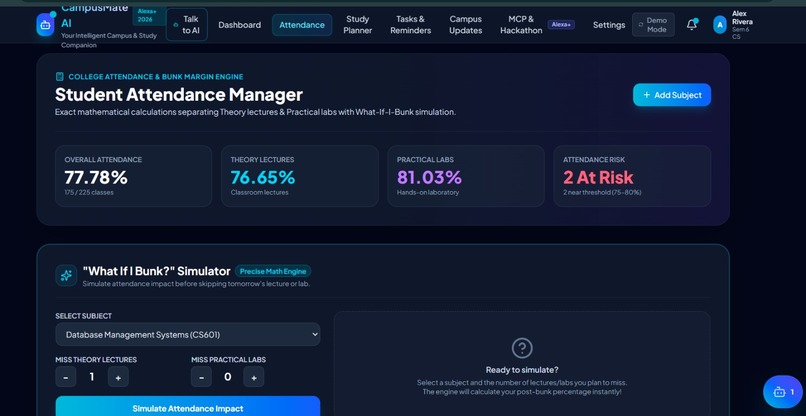Click the Add Subject button

tap(672, 95)
